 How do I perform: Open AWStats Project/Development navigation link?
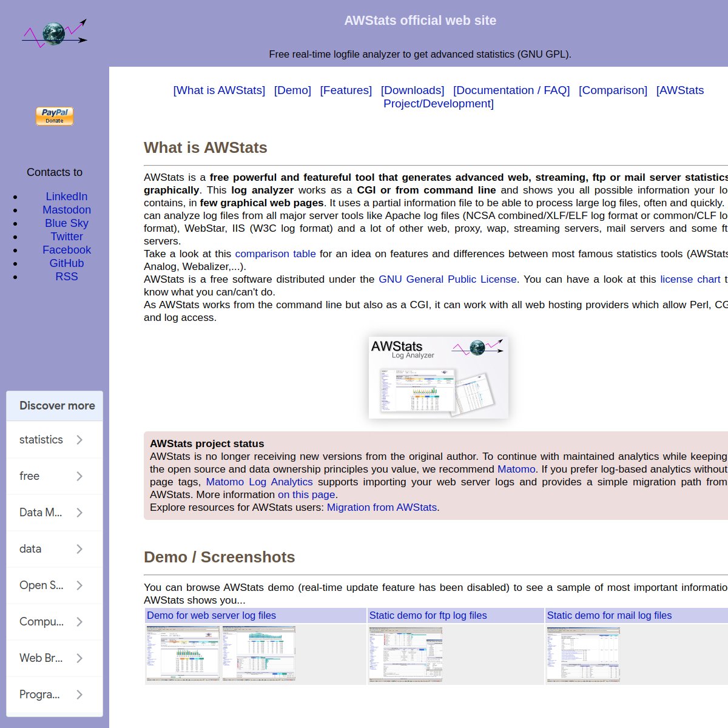pos(439,104)
